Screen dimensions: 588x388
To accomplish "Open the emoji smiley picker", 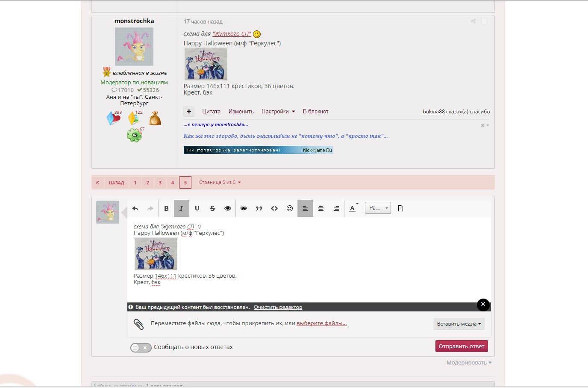I will [x=290, y=208].
